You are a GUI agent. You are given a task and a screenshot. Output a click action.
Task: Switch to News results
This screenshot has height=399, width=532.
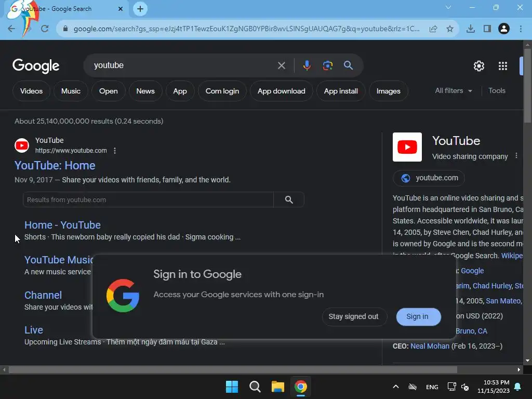145,91
